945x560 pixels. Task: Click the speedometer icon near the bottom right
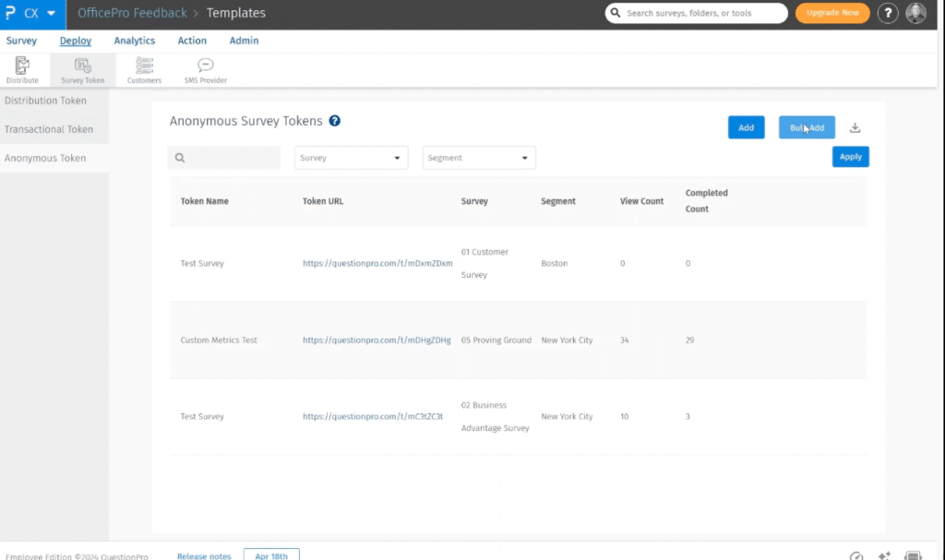point(855,554)
